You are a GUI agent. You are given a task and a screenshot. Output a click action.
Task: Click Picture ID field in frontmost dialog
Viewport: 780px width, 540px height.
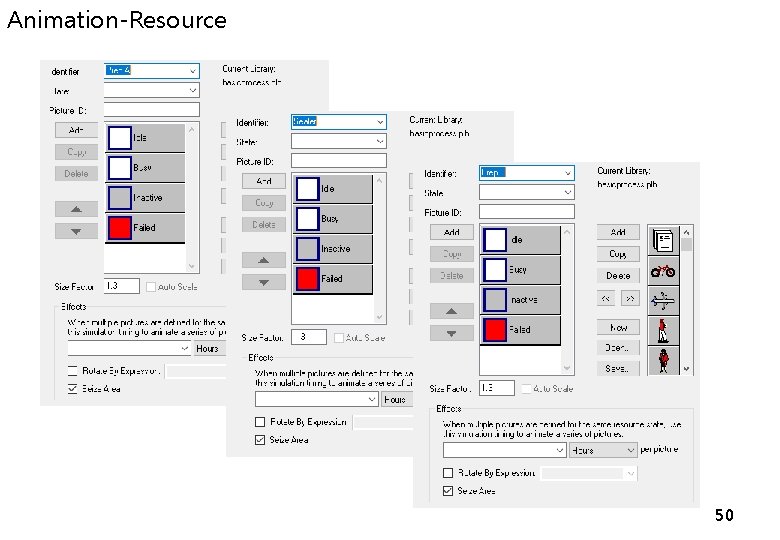pos(526,212)
